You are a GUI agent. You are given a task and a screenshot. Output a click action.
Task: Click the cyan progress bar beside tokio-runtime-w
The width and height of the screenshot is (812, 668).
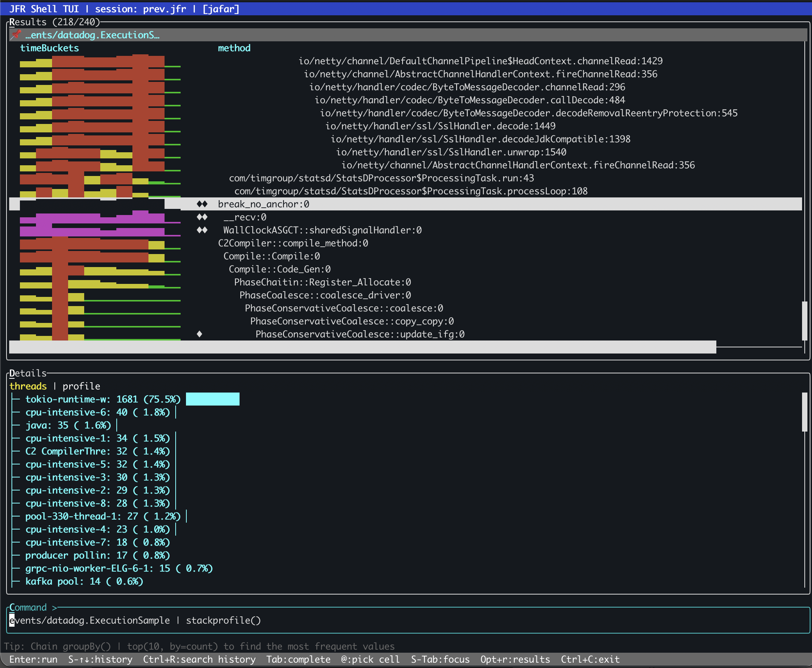[x=212, y=399]
